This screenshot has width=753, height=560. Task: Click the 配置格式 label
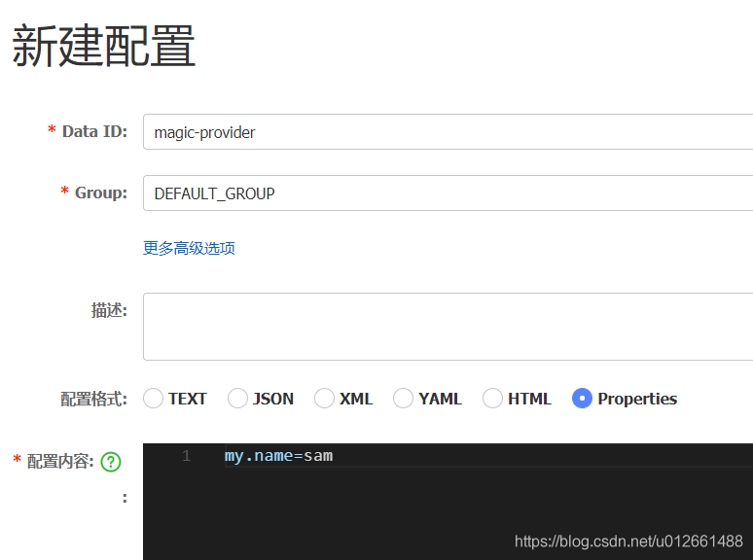pyautogui.click(x=93, y=399)
